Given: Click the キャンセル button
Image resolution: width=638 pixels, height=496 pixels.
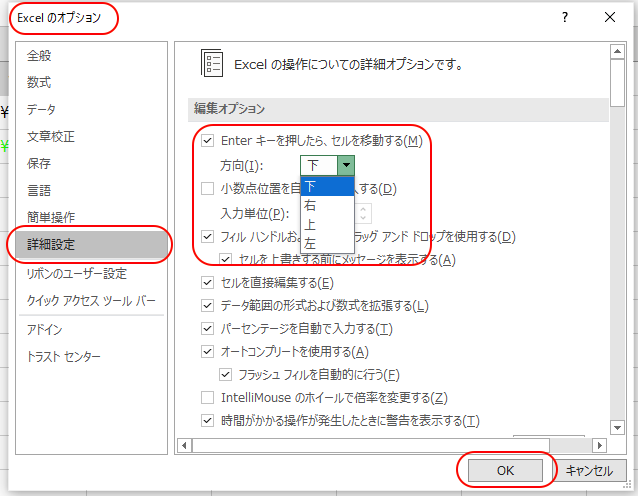Looking at the screenshot, I should pyautogui.click(x=589, y=470).
